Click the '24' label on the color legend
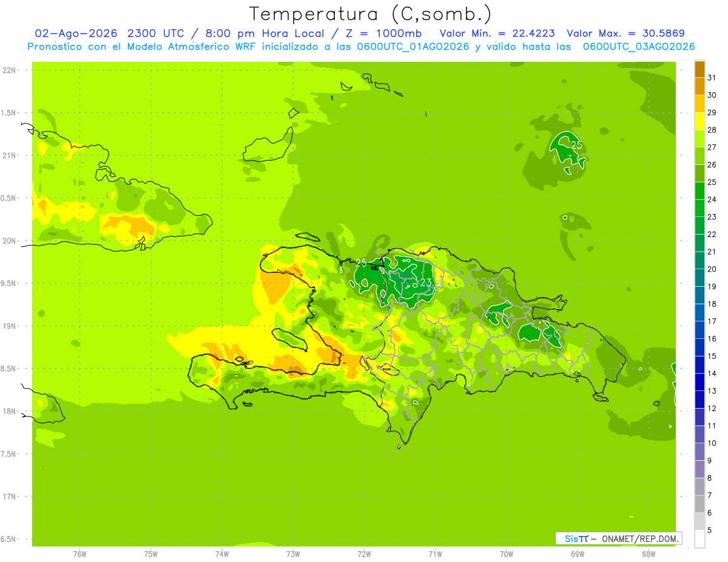Screen dimensions: 728x562 coord(712,199)
